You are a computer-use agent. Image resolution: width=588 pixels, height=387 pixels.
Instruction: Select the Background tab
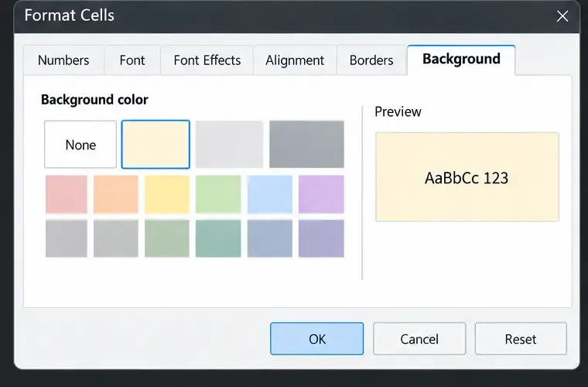click(x=461, y=60)
